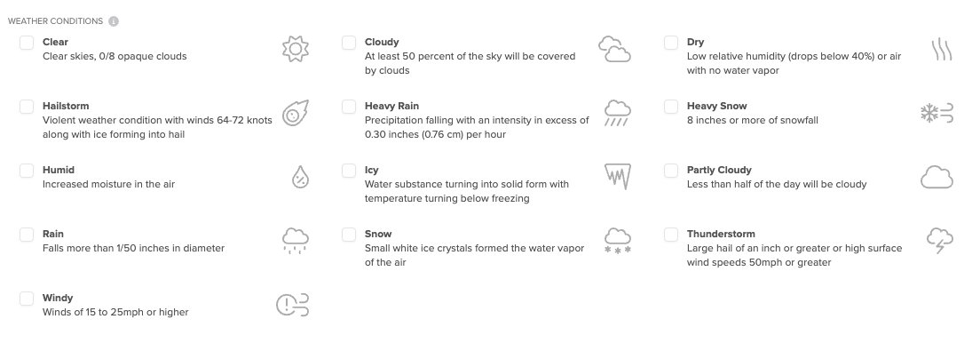Click the Snow cloud with flakes icon
The height and width of the screenshot is (343, 980).
[x=618, y=240]
